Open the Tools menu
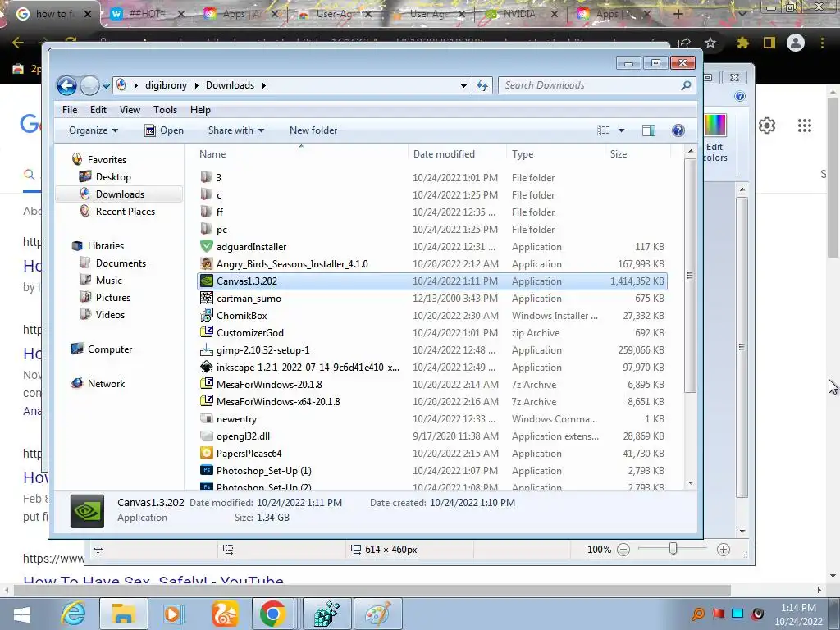The image size is (840, 630). click(x=165, y=110)
